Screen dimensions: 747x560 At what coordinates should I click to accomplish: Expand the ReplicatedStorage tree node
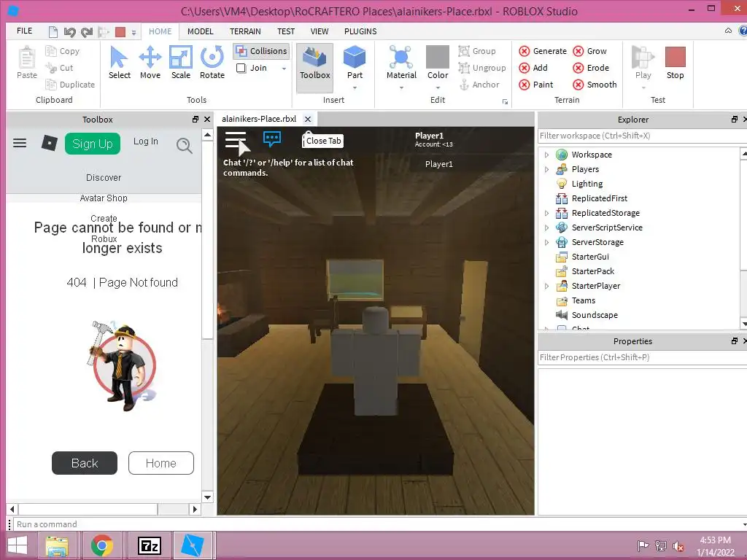click(x=546, y=214)
